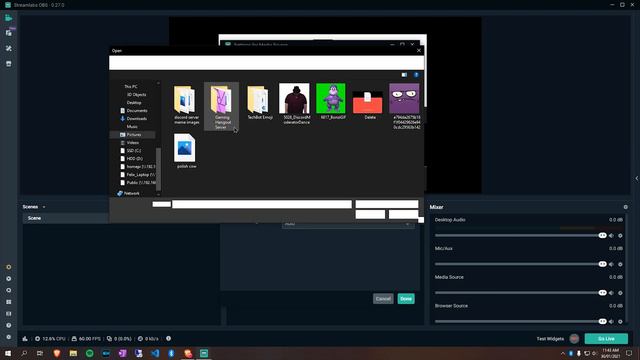
Task: Open Downloads in navigation tree
Action: (x=133, y=119)
